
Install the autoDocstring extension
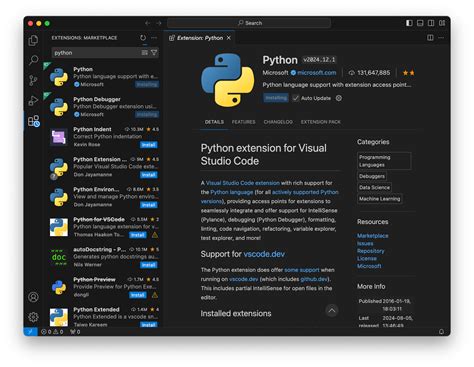149,265
